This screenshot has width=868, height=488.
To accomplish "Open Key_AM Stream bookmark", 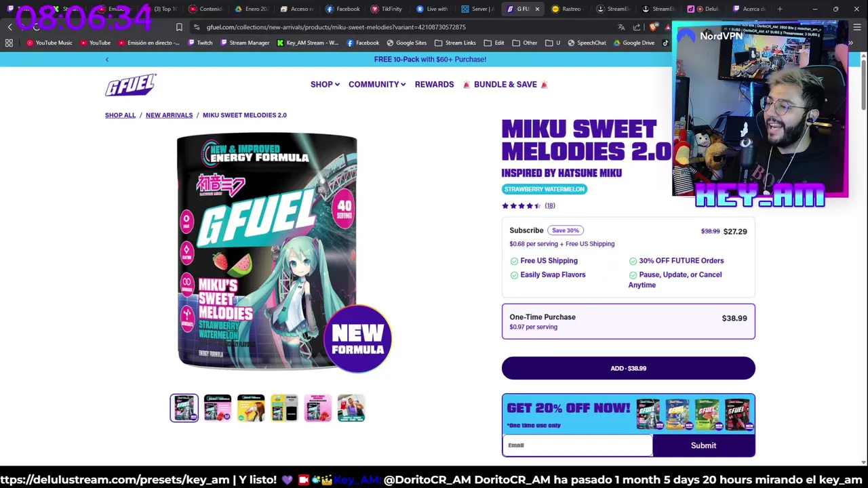I will tap(308, 43).
